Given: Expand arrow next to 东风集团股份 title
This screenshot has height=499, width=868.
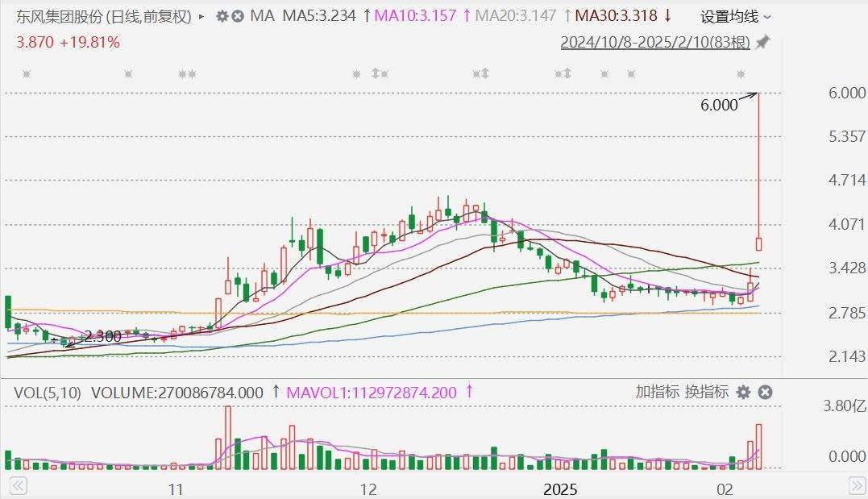Looking at the screenshot, I should pyautogui.click(x=201, y=16).
